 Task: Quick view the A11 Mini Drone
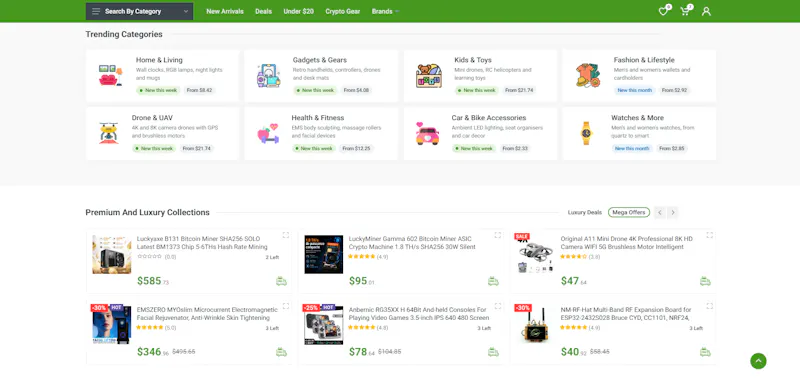click(x=710, y=235)
